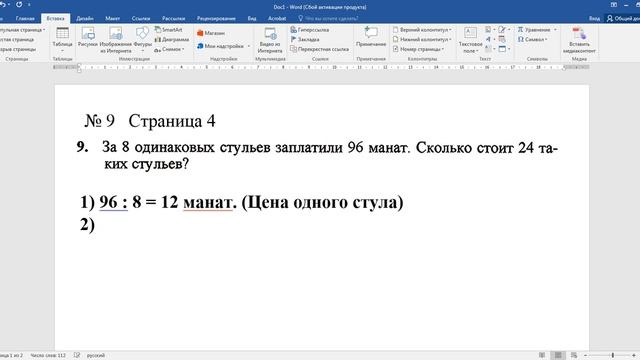Insert date and time icon
The height and width of the screenshot is (360, 640).
pyautogui.click(x=502, y=40)
